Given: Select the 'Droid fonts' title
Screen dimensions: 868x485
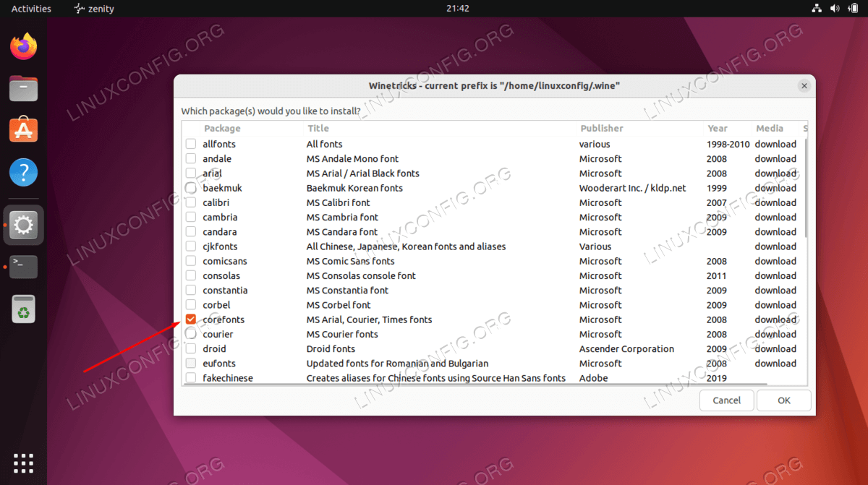Looking at the screenshot, I should coord(331,349).
